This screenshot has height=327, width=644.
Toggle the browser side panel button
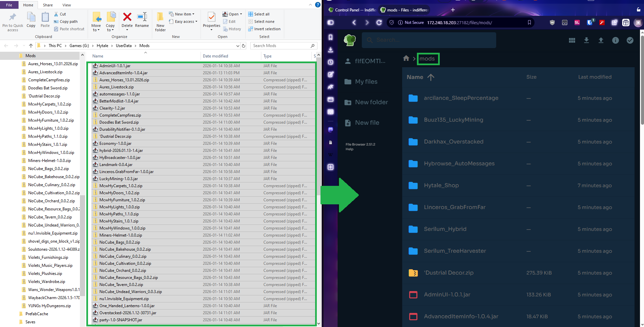click(331, 23)
